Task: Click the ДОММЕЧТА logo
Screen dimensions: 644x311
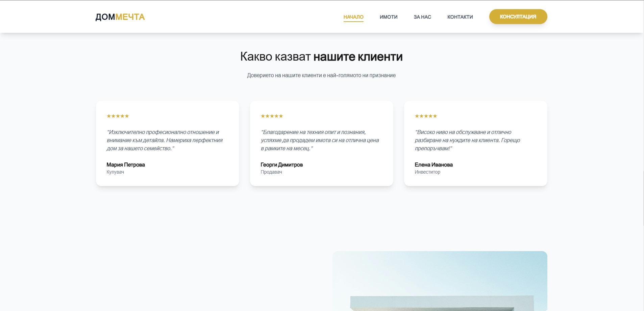Action: tap(120, 17)
